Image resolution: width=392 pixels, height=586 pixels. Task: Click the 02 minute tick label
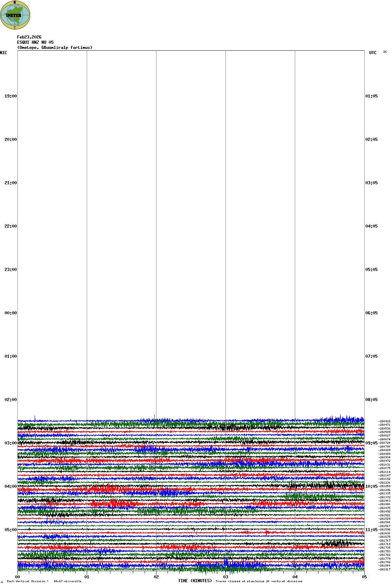(x=156, y=577)
